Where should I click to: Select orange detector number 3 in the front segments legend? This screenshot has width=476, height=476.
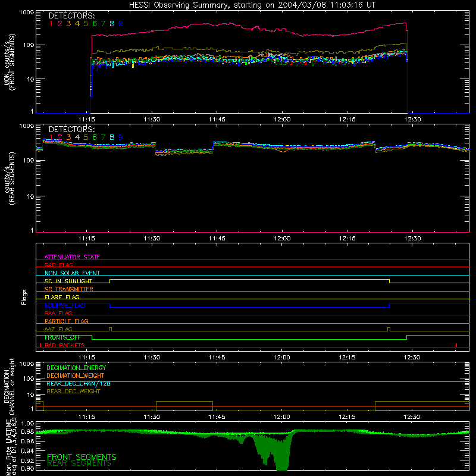coord(68,24)
